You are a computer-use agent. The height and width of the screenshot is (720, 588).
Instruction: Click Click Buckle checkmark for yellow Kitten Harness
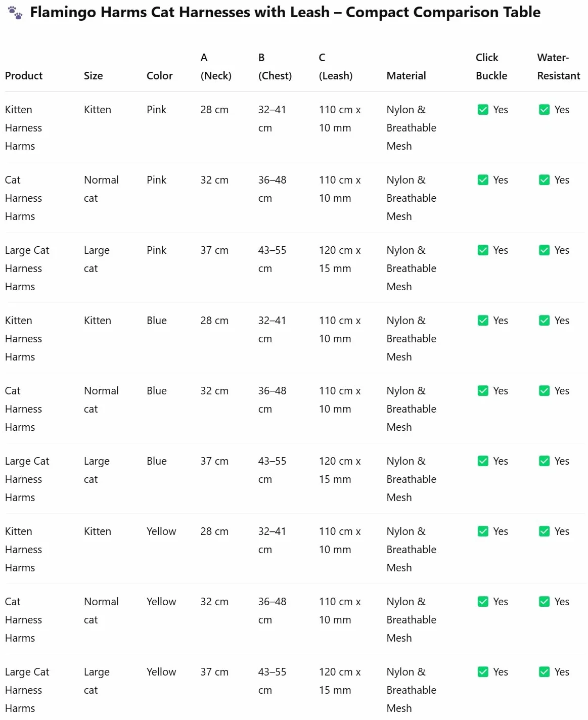pos(483,531)
